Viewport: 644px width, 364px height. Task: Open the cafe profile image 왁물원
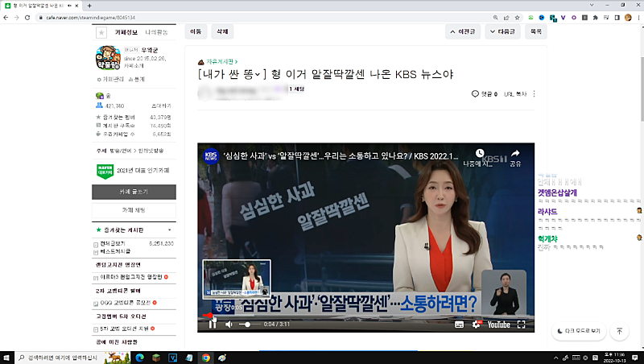point(108,57)
